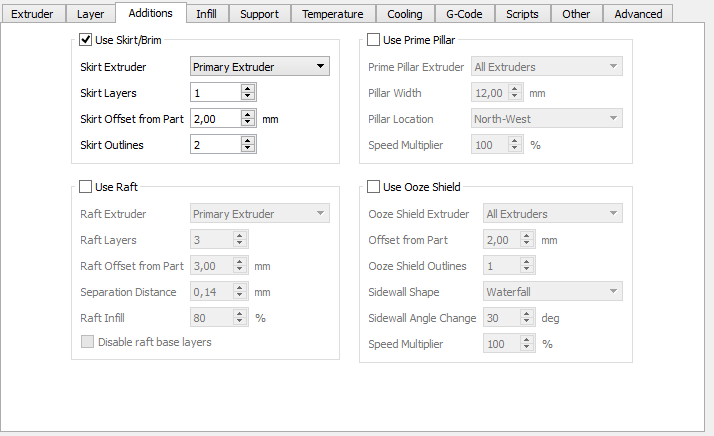
Task: Open the Skirt Extruder dropdown
Action: [260, 67]
